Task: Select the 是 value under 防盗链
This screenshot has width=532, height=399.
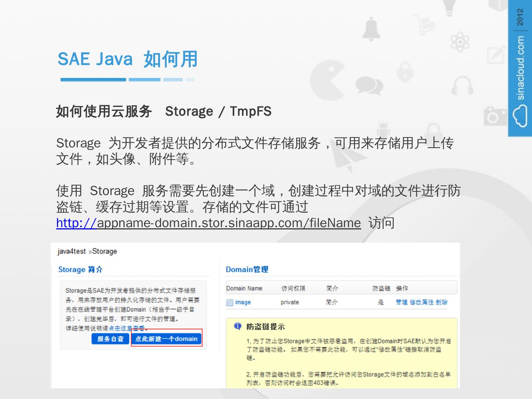Action: pyautogui.click(x=381, y=302)
